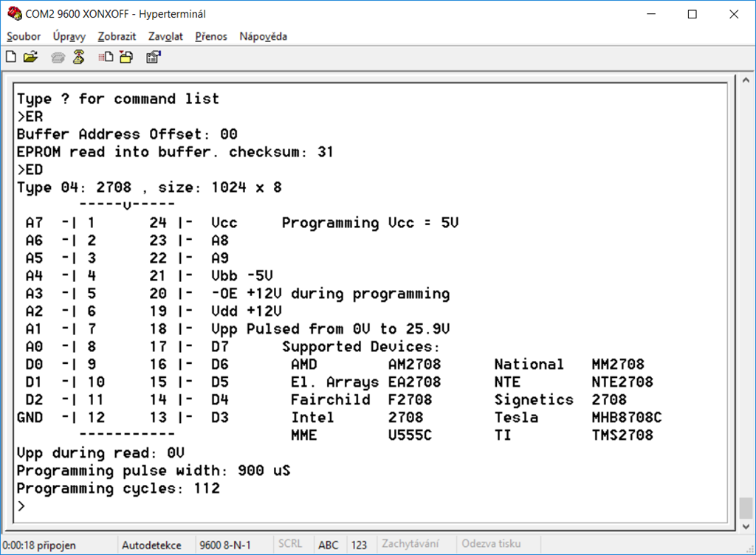Viewport: 756px width, 555px height.
Task: Click the Send file toolbar icon
Action: click(x=106, y=57)
